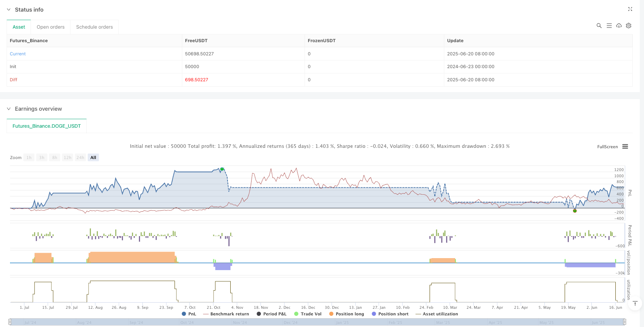Toggle Benchmark return series in legend

tap(226, 314)
